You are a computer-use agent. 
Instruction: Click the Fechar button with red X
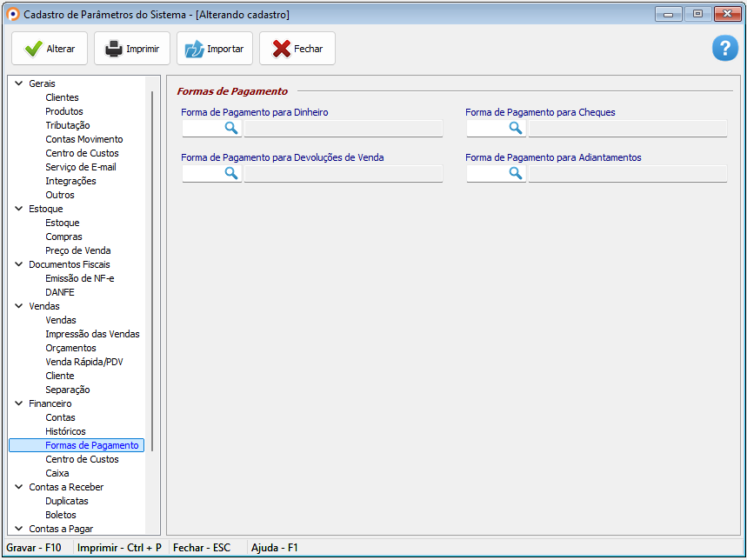pyautogui.click(x=297, y=49)
